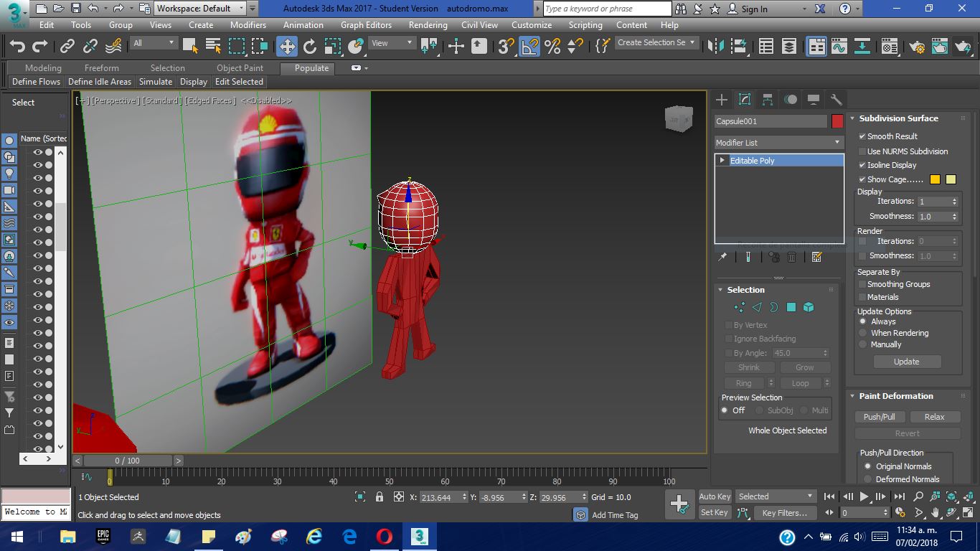980x551 pixels.
Task: Toggle Isoline Display checkbox
Action: [x=862, y=165]
